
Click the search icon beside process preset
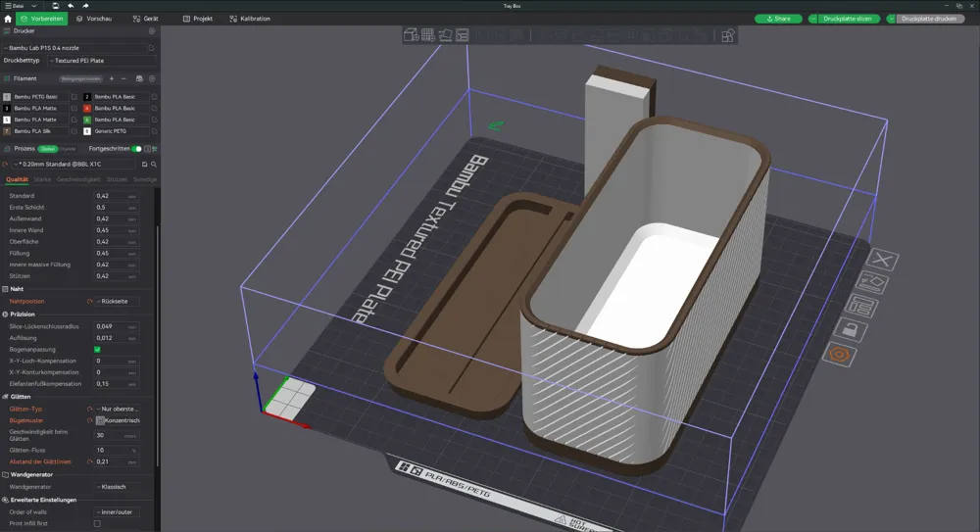[x=152, y=165]
